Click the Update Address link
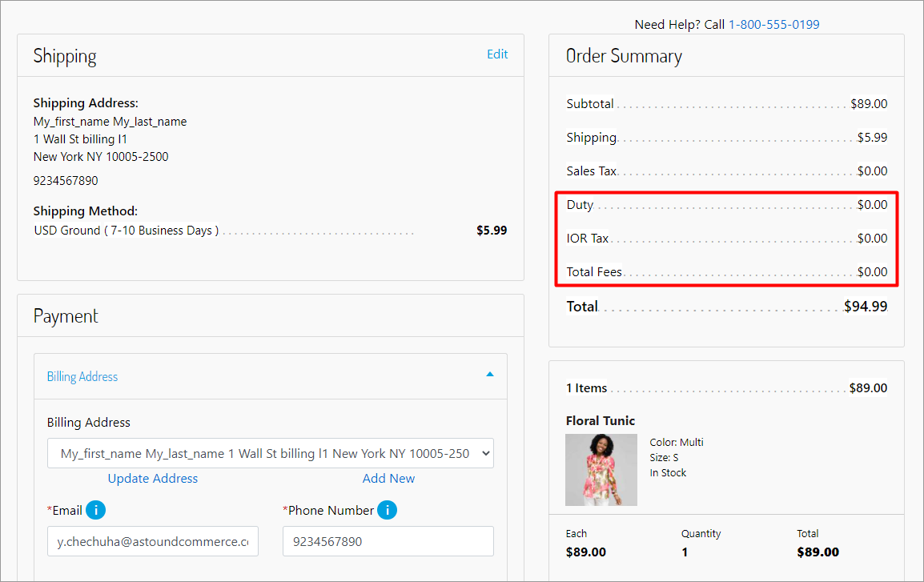This screenshot has height=582, width=924. (153, 478)
